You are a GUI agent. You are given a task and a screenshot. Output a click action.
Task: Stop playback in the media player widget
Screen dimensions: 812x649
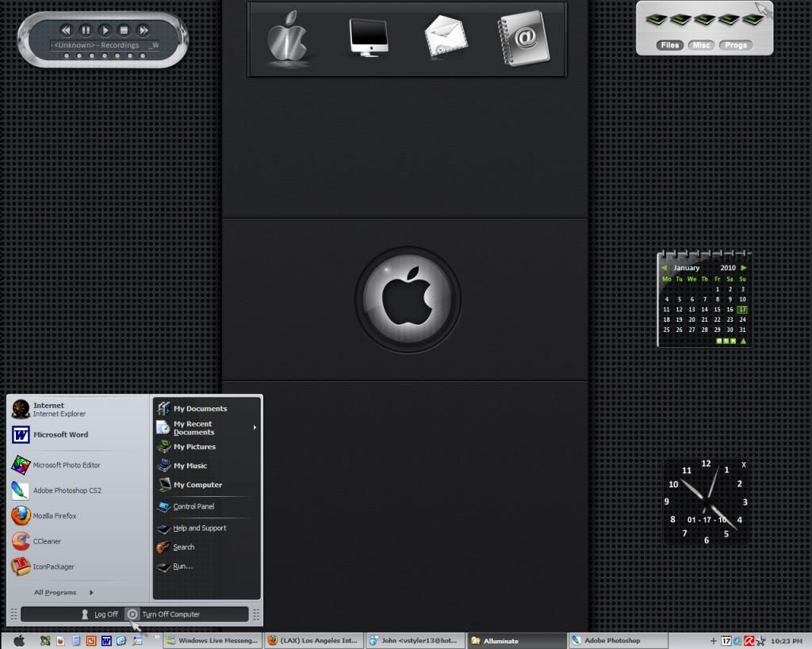pyautogui.click(x=124, y=30)
